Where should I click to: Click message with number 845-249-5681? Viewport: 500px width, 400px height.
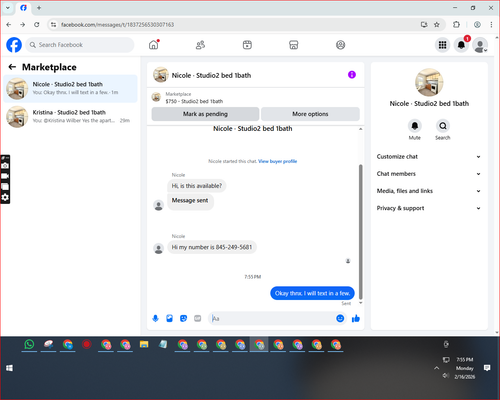point(212,247)
